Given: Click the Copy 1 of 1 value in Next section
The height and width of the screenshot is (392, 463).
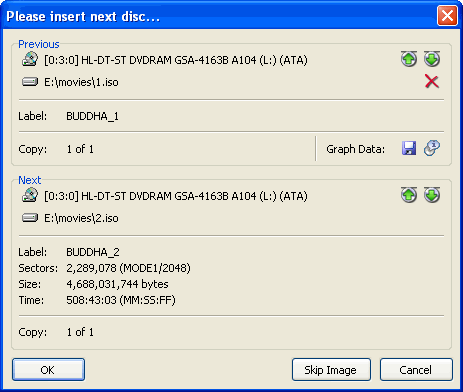Looking at the screenshot, I should coord(80,332).
